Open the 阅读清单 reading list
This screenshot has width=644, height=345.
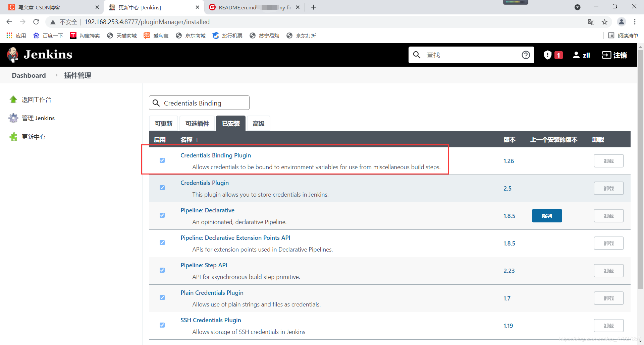(x=623, y=36)
